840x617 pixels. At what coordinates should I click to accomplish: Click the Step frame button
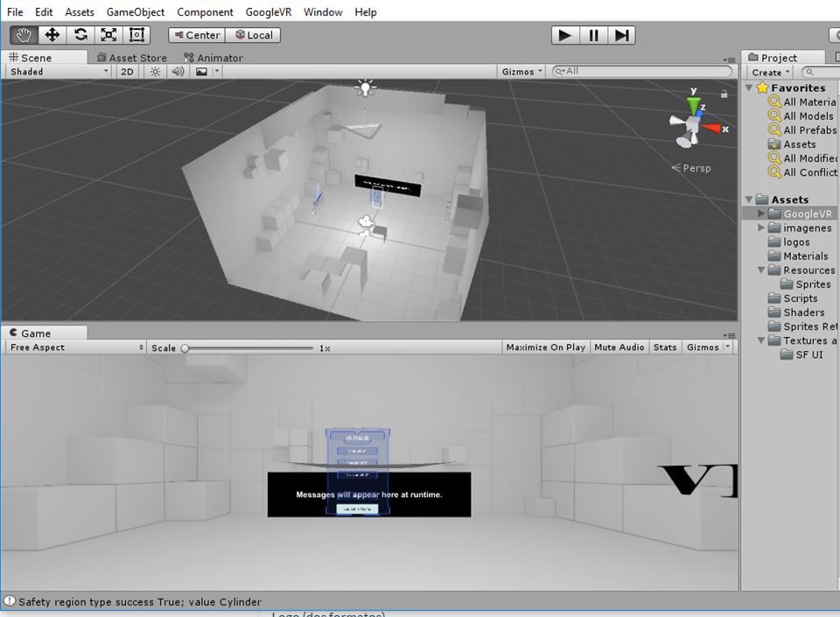[622, 35]
